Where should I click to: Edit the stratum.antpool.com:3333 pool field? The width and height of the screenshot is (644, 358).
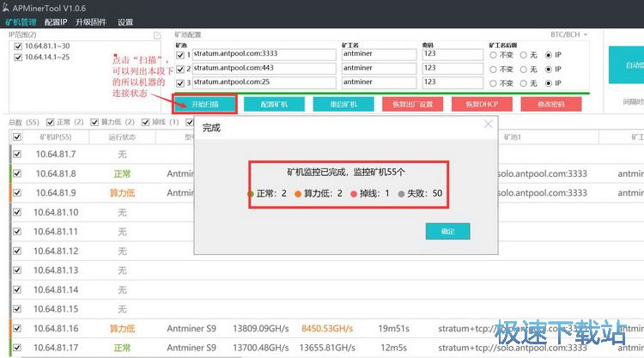tap(264, 54)
